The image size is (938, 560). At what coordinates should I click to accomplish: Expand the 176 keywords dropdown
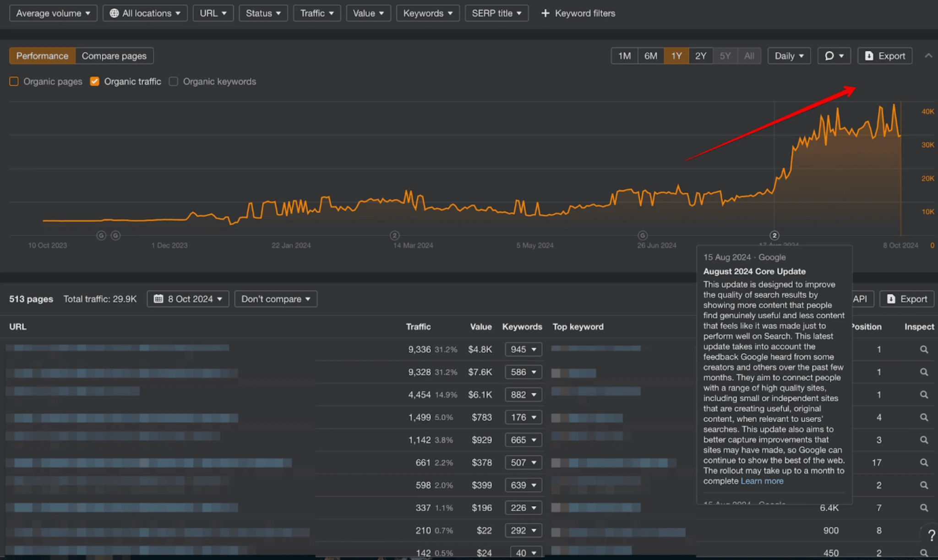[x=524, y=417]
